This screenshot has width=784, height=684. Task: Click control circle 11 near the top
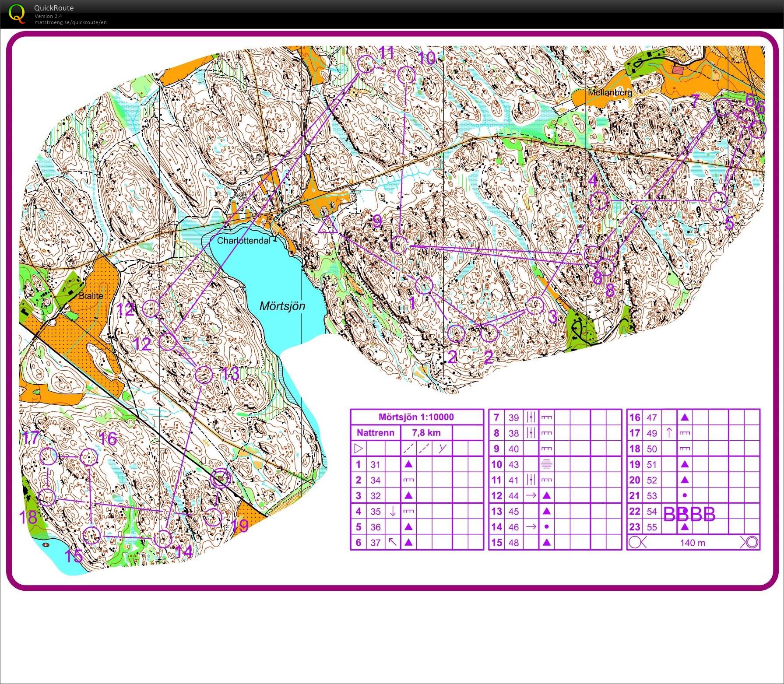pyautogui.click(x=366, y=65)
